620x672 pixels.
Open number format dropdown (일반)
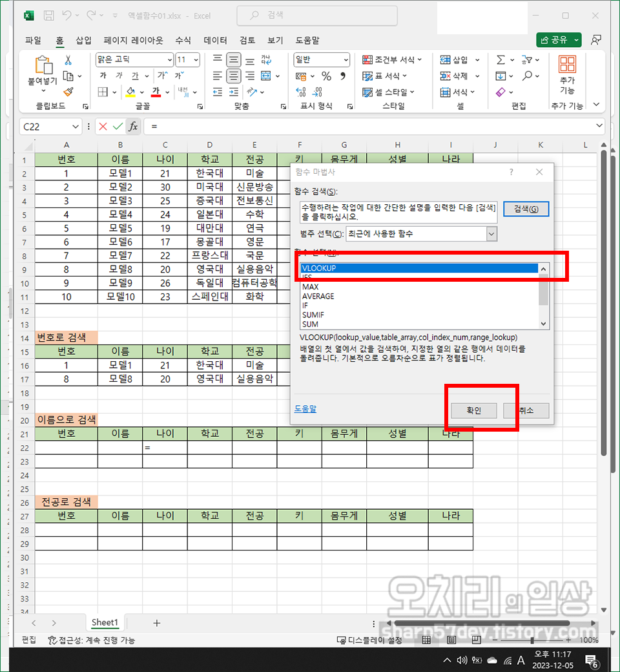coord(346,60)
